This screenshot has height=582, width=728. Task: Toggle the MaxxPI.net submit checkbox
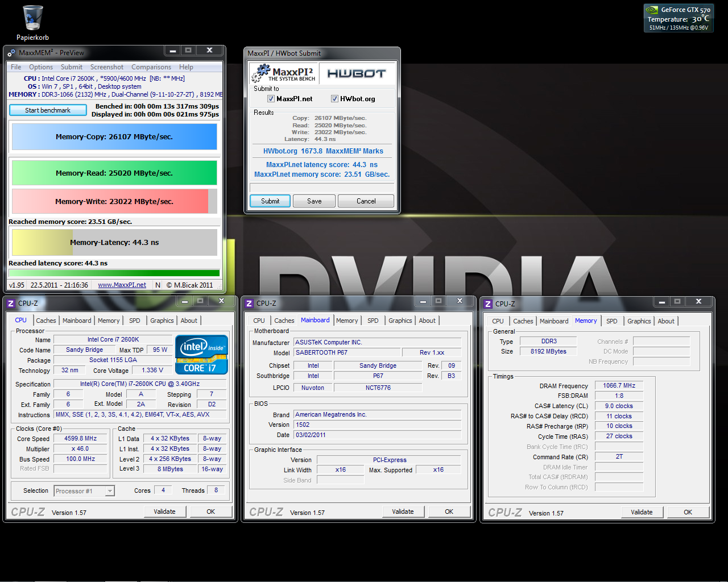(x=271, y=99)
